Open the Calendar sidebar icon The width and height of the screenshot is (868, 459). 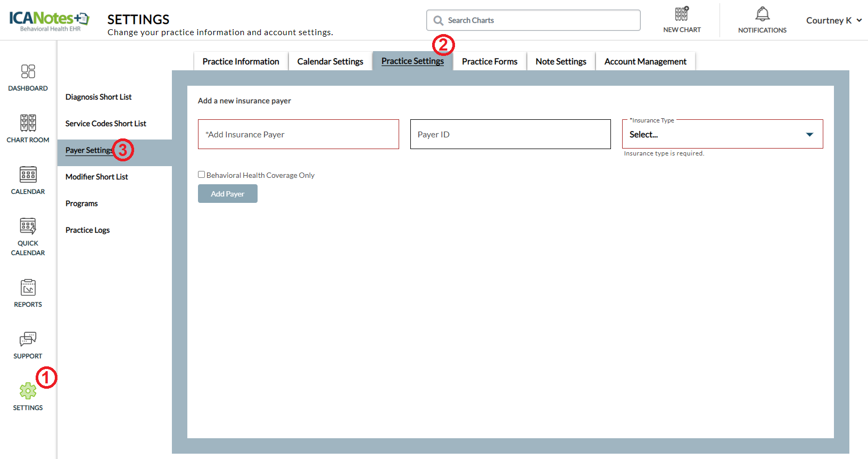click(x=28, y=175)
